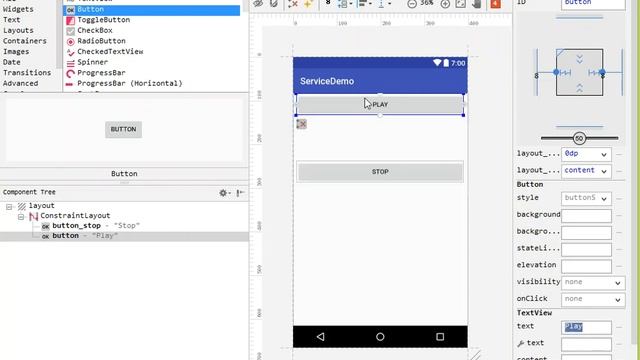Select Button widget in the palette
The image size is (640, 360).
151,9
